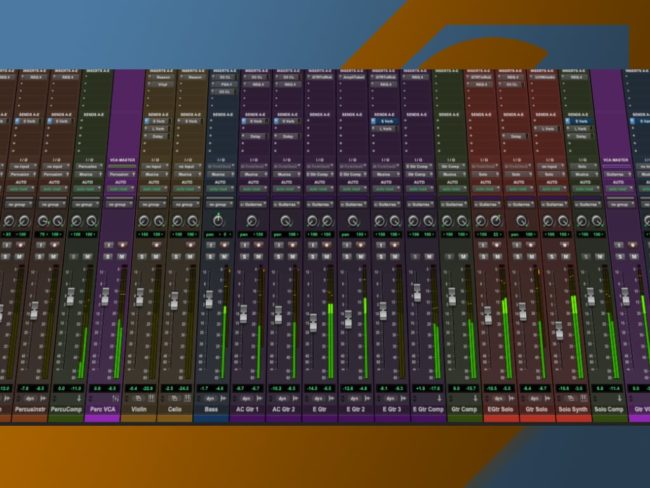Screen dimensions: 650x488
Task: Arm record on the EGtr Solo track
Action: click(x=497, y=245)
